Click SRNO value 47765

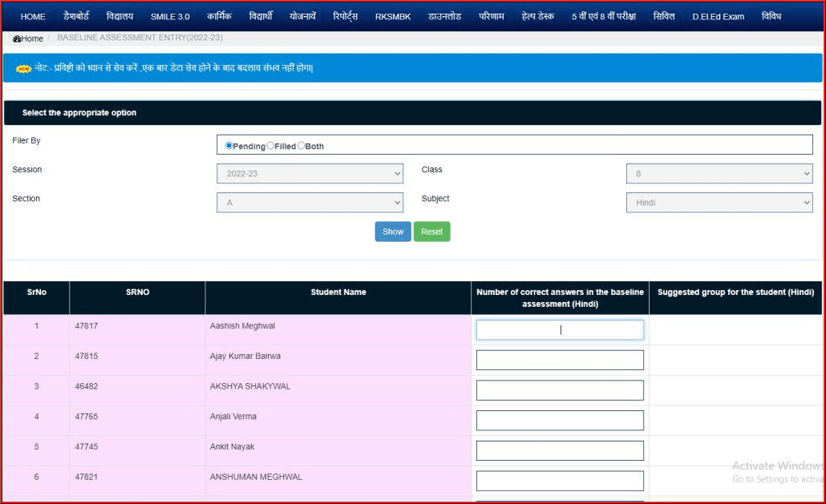(x=87, y=417)
